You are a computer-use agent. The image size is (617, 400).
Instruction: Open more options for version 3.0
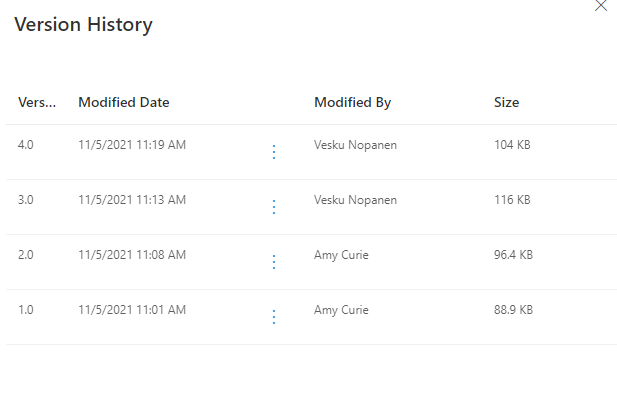point(274,207)
